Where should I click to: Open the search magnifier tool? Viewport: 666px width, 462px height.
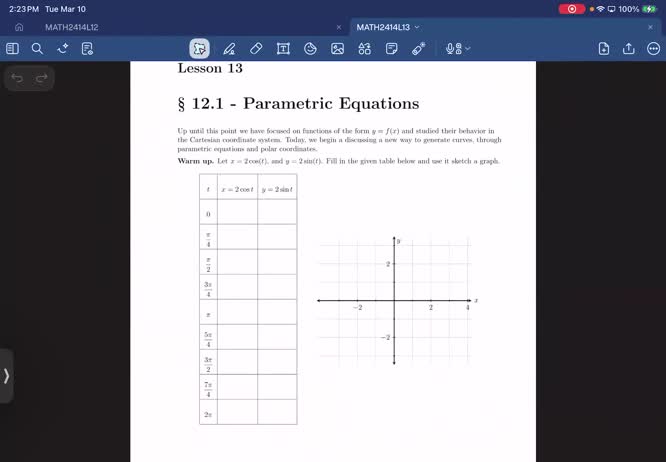coord(37,48)
